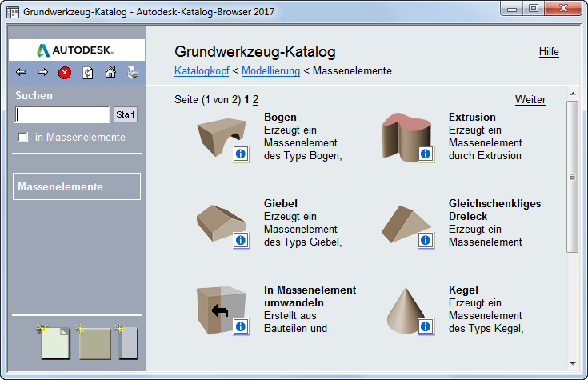Click the vertical scrollbar thumb
588x380 pixels.
572,177
